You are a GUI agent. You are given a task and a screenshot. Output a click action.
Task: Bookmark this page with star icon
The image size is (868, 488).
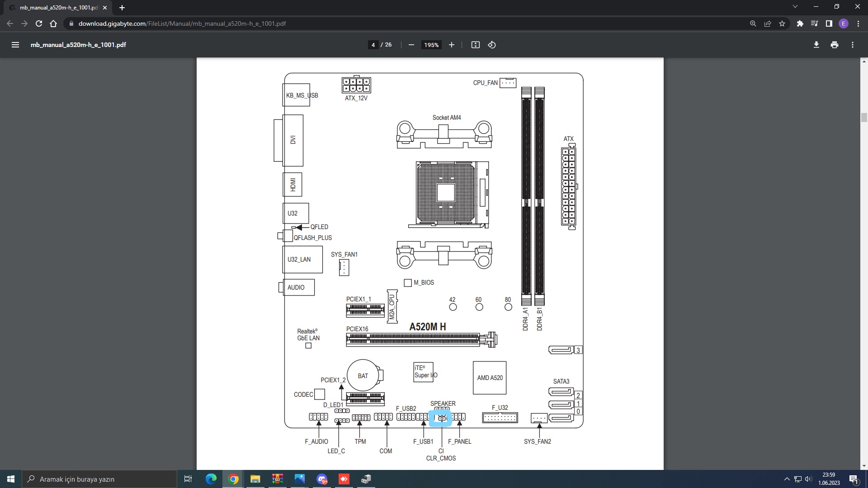point(782,23)
